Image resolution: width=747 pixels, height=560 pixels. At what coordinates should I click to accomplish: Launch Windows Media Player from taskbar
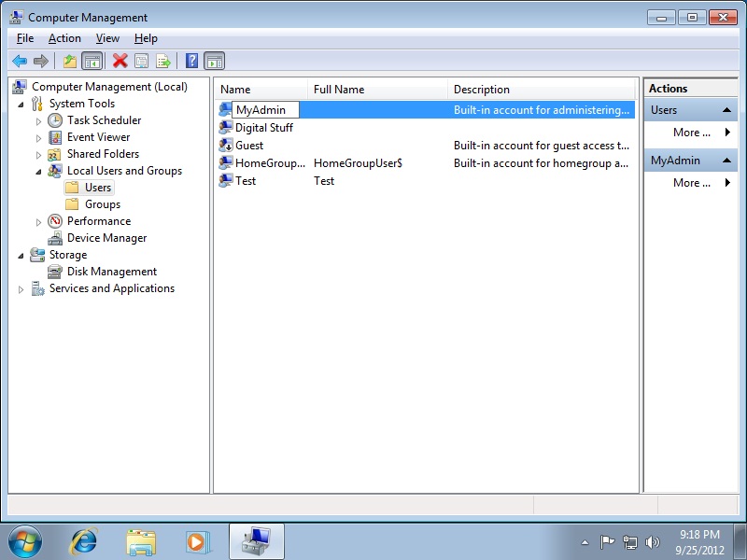(197, 542)
